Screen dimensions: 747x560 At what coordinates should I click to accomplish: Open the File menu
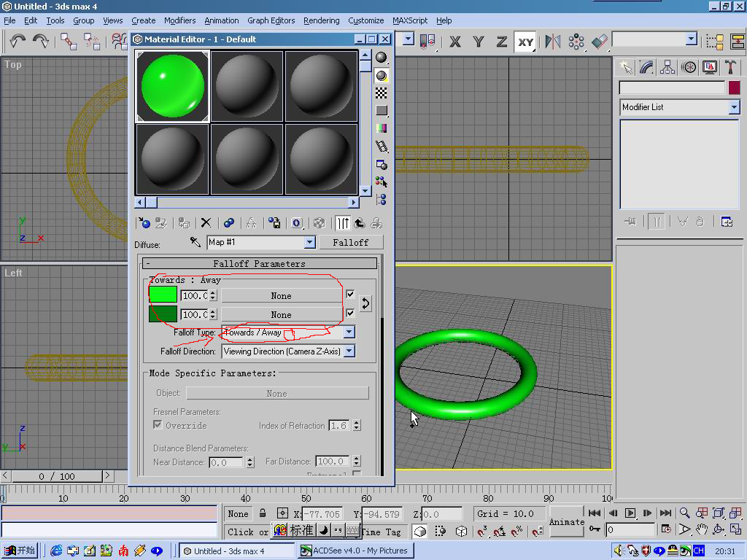9,20
